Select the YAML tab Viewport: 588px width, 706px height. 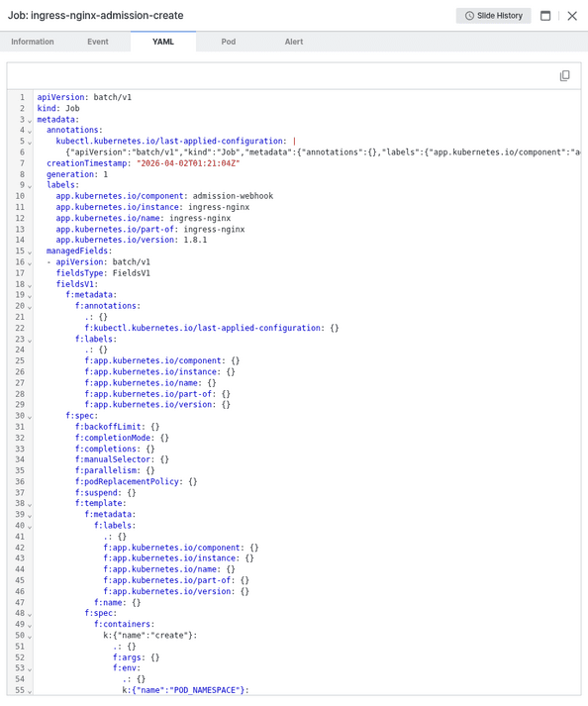[163, 42]
